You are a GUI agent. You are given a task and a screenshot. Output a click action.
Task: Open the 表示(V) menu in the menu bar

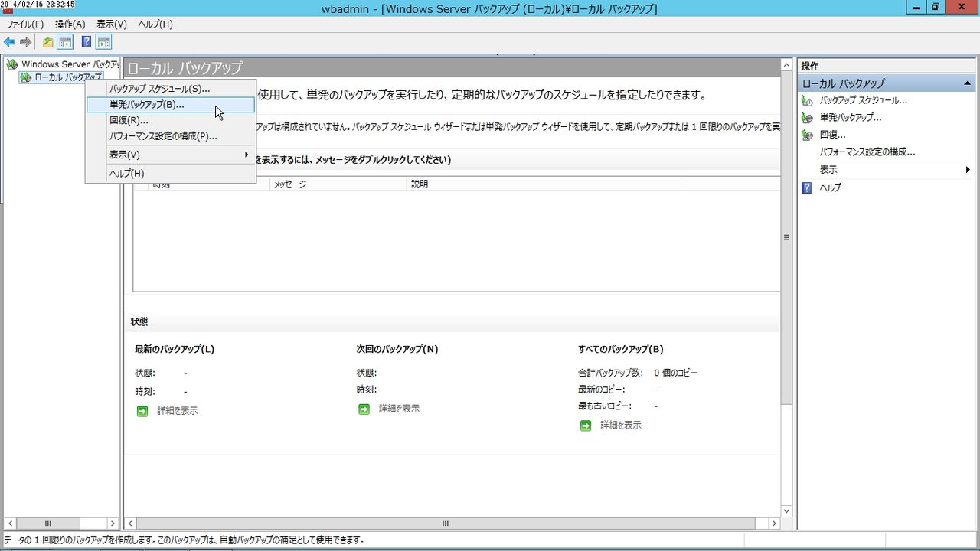point(112,24)
